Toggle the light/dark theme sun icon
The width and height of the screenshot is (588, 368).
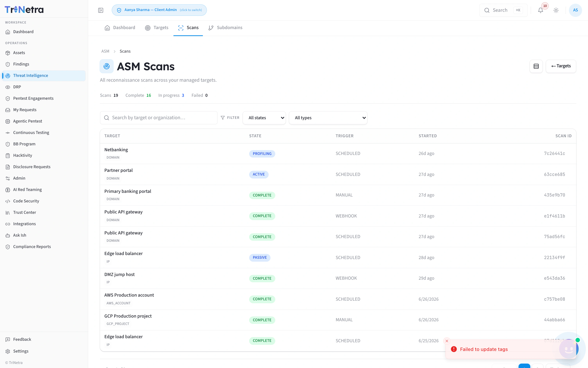(x=556, y=10)
